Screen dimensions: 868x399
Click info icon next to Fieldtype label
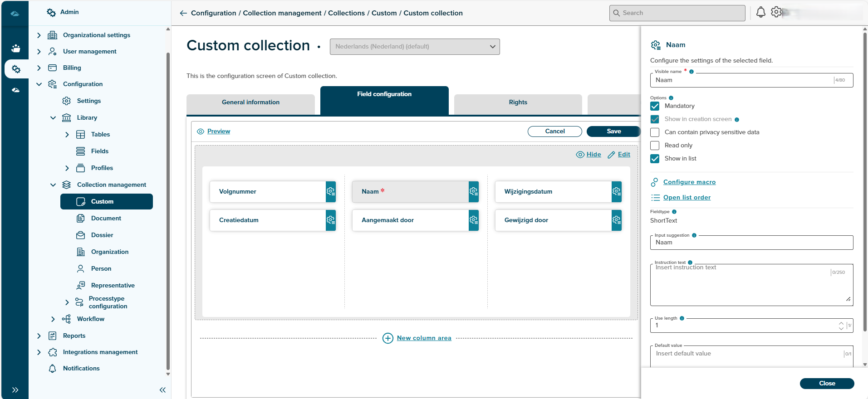(674, 212)
